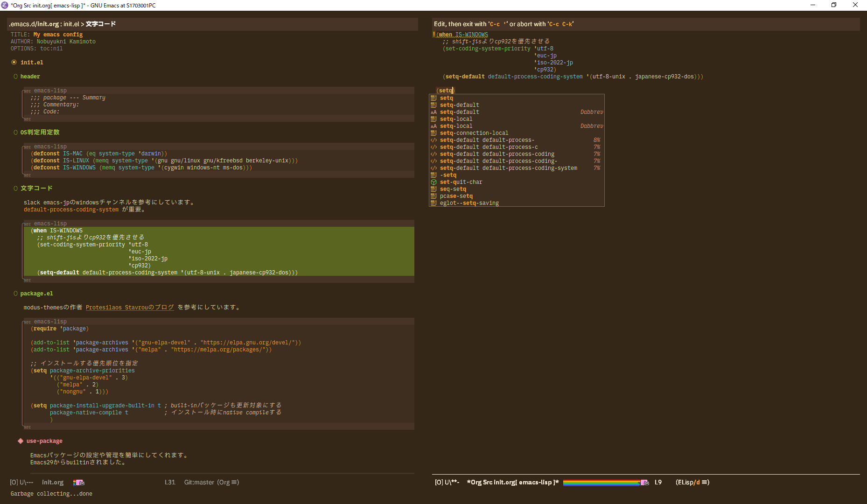
Task: Select the AA Dabbrev icon beside setq-default
Action: coord(434,112)
